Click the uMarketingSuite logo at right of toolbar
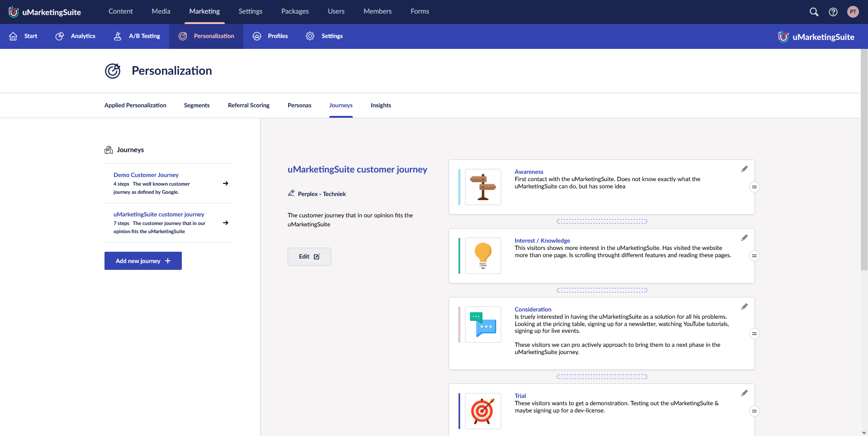The height and width of the screenshot is (436, 868). [x=816, y=37]
